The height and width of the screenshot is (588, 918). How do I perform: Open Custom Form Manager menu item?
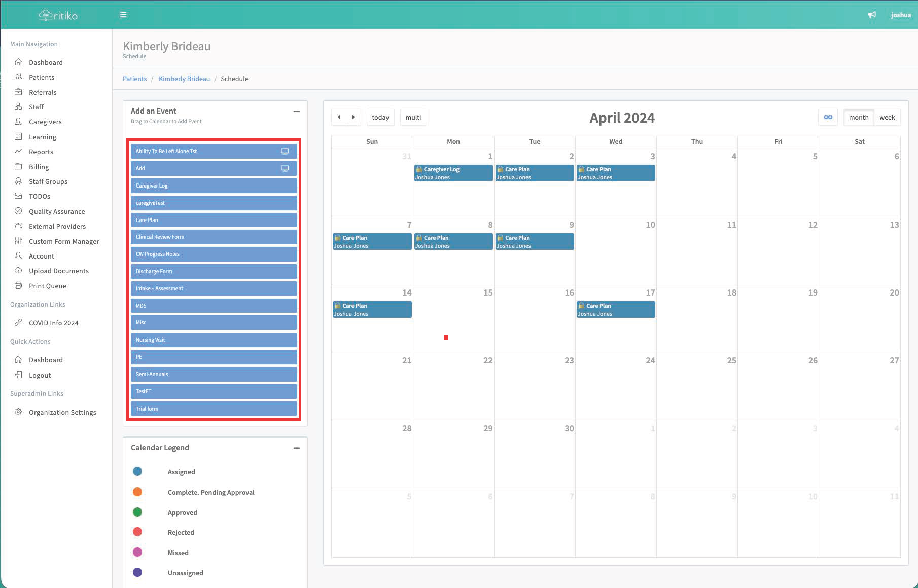click(x=64, y=241)
